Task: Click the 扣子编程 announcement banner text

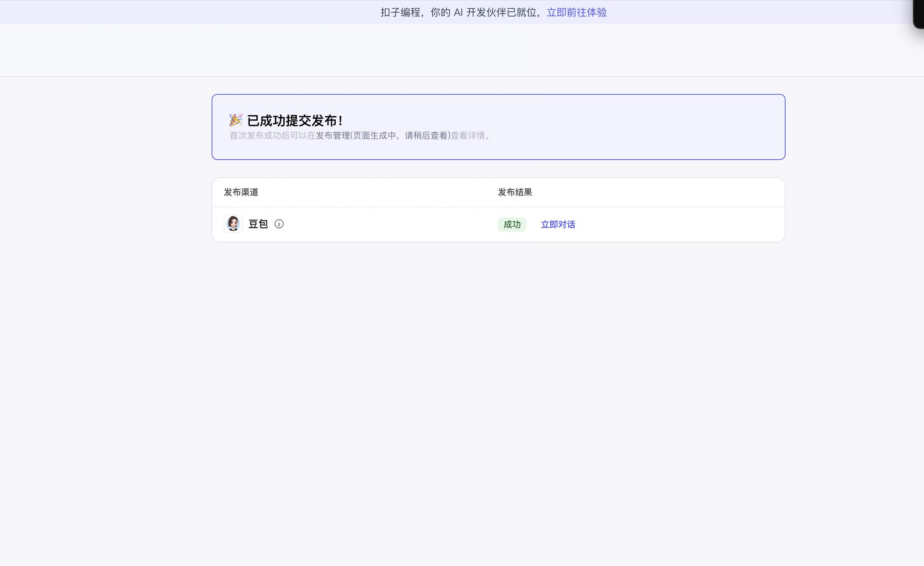Action: point(400,13)
